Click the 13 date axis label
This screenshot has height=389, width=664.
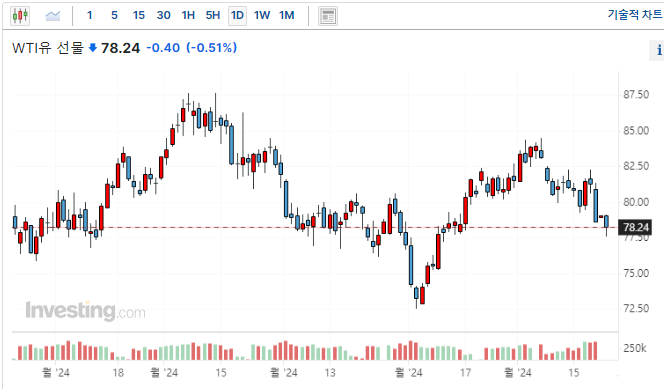click(330, 373)
